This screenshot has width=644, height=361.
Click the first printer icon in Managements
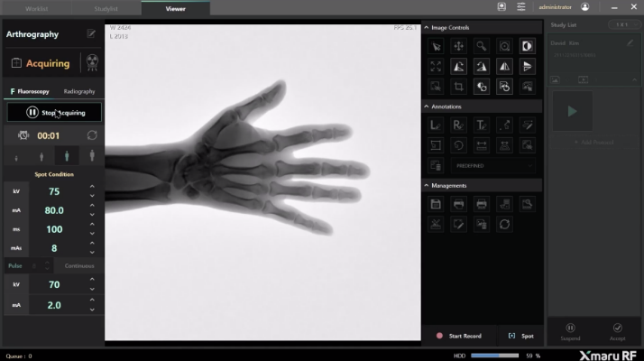[x=459, y=204]
